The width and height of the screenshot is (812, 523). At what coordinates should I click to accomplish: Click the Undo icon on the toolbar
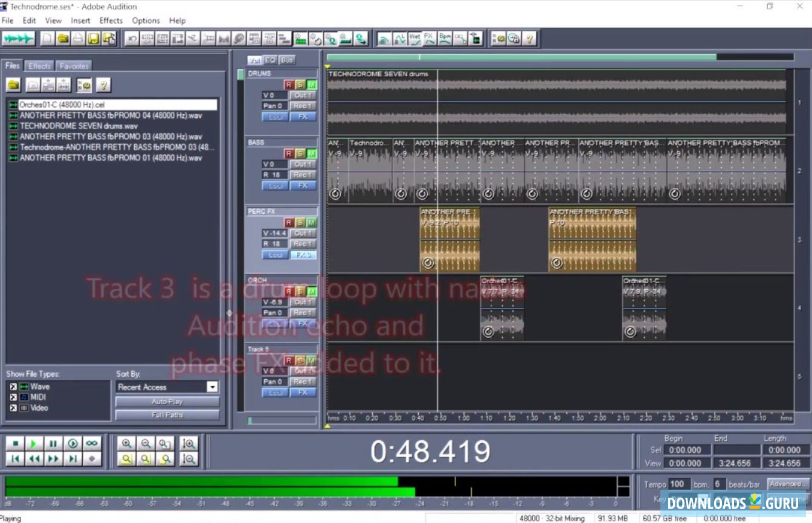click(132, 38)
